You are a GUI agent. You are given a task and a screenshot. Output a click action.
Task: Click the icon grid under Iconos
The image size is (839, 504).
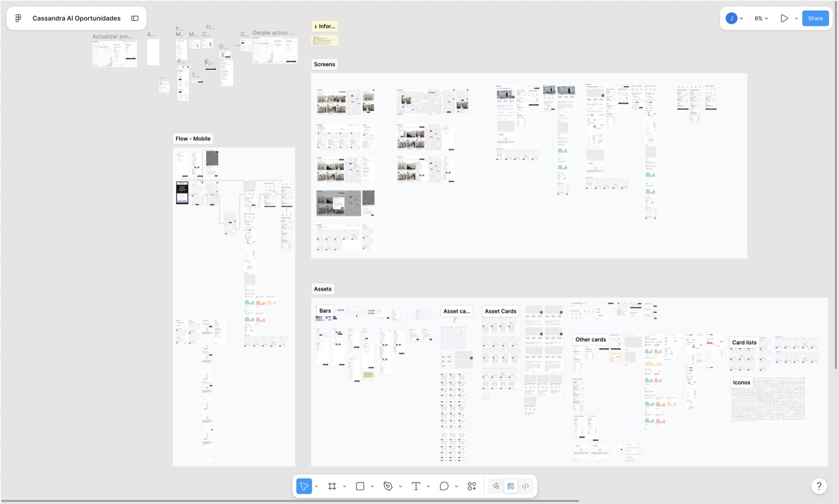[768, 400]
